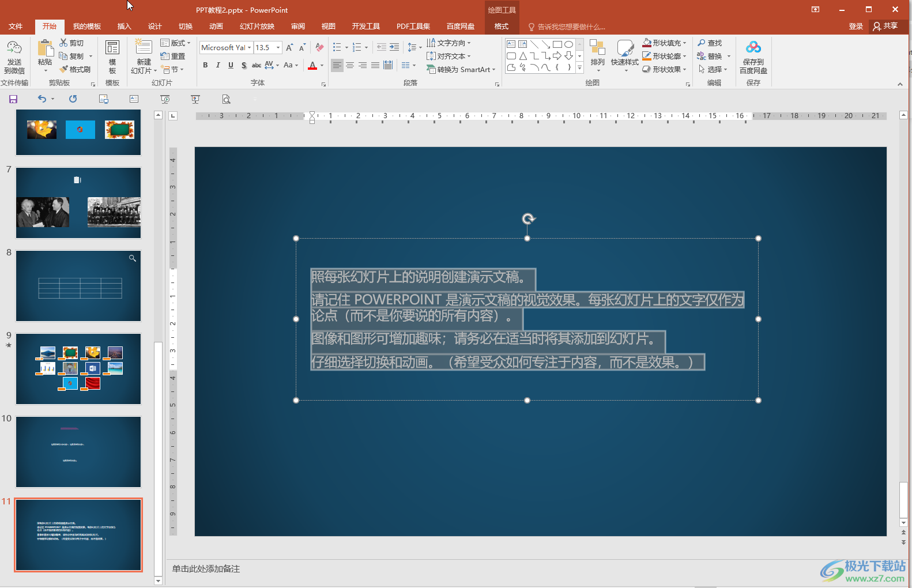Click the Sign in (登录) link
The image size is (912, 588).
pyautogui.click(x=856, y=27)
